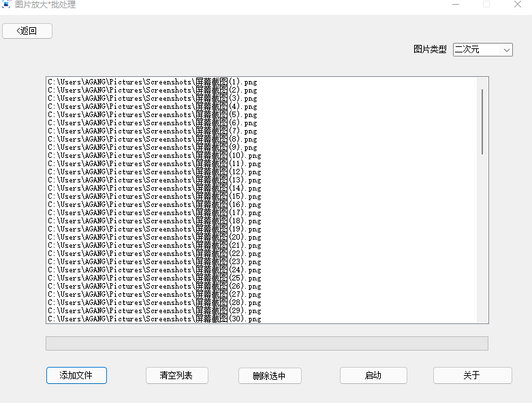Click the progress bar below the list
Viewport: 532px width, 403px height.
coord(266,343)
